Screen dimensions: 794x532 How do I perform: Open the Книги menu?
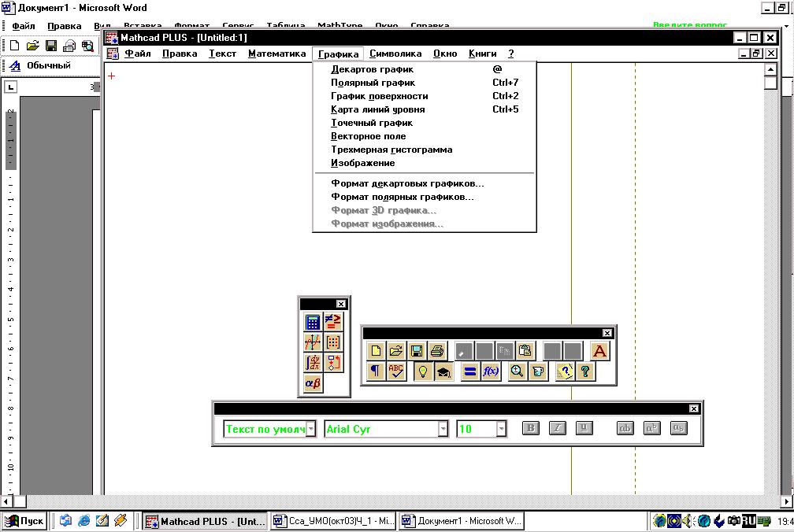[x=483, y=54]
